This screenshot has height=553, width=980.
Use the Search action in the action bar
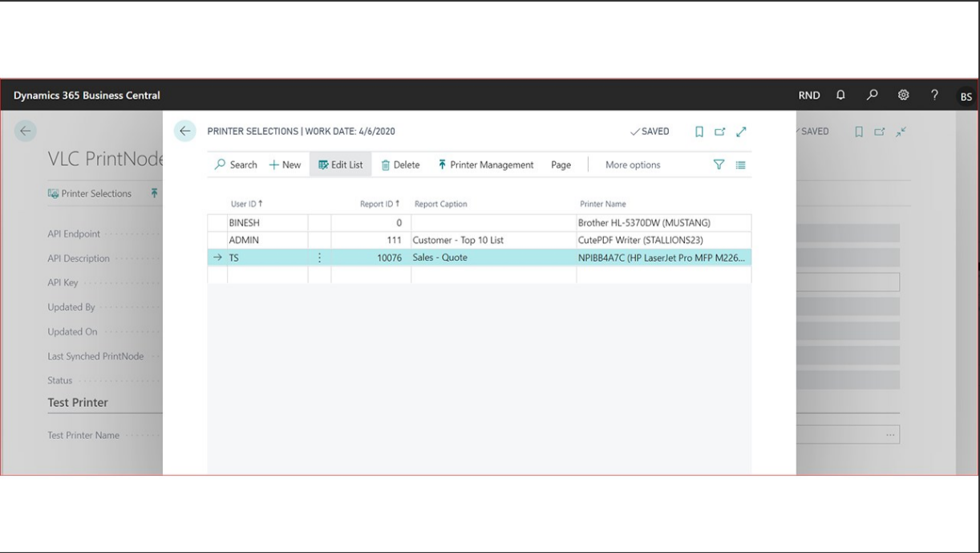pos(235,164)
